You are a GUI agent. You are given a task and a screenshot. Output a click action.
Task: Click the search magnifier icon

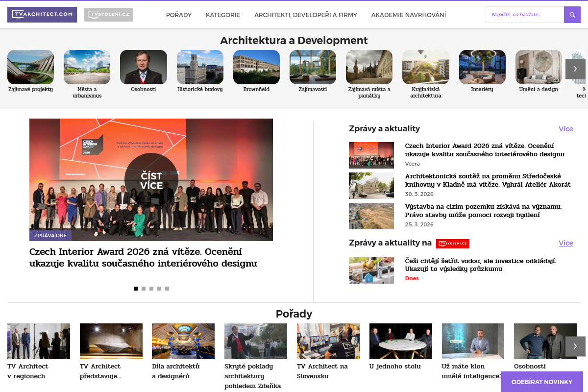(x=572, y=15)
